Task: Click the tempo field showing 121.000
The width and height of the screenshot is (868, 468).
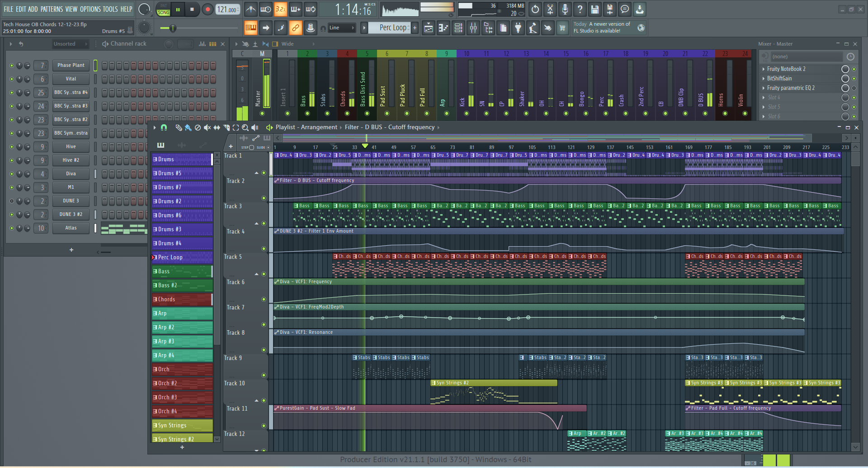Action: coord(228,9)
